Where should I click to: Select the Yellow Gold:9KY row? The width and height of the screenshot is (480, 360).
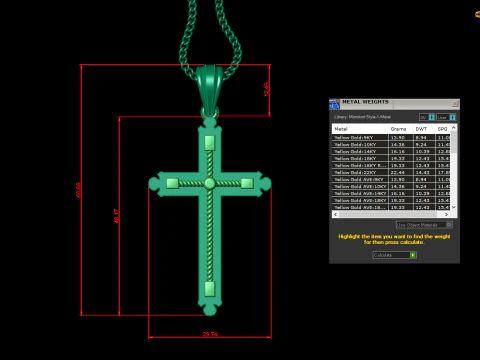point(391,137)
